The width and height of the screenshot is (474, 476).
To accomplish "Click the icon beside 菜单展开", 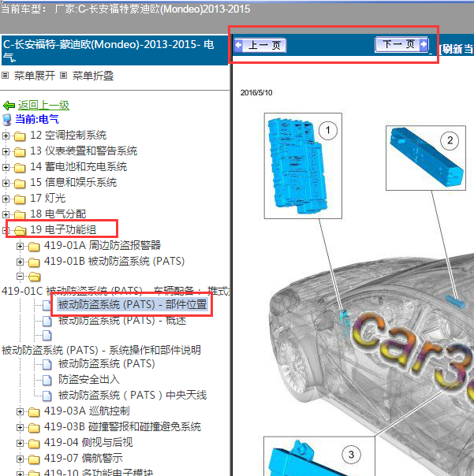I will pyautogui.click(x=6, y=75).
